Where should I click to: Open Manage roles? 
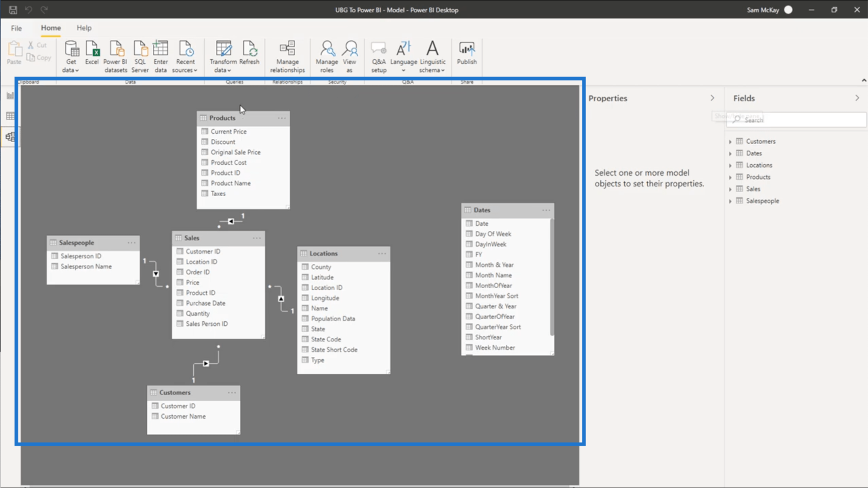coord(327,56)
